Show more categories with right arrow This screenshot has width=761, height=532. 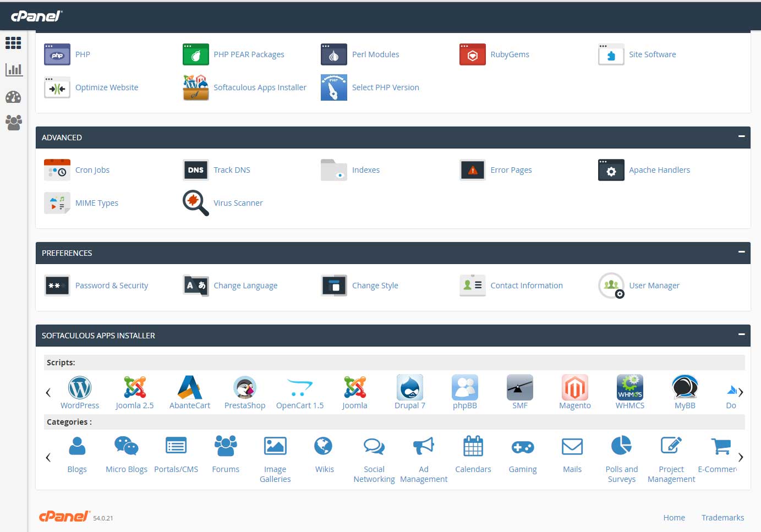741,457
